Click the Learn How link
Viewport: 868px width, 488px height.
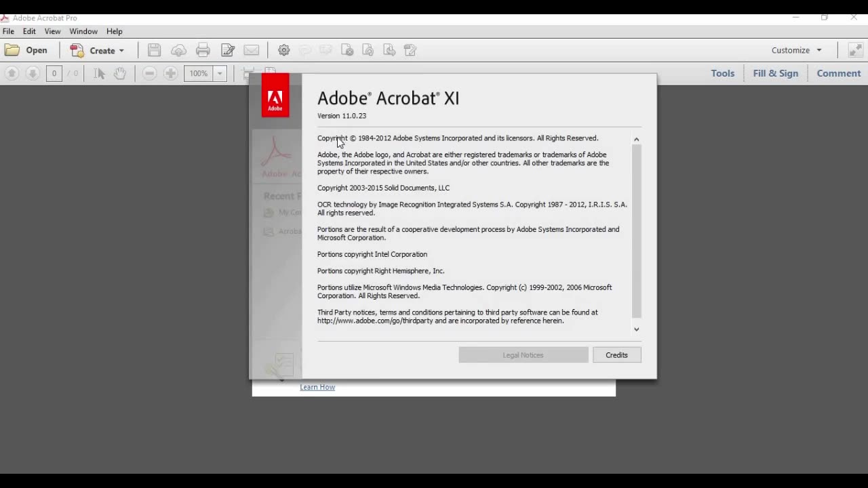click(x=317, y=387)
